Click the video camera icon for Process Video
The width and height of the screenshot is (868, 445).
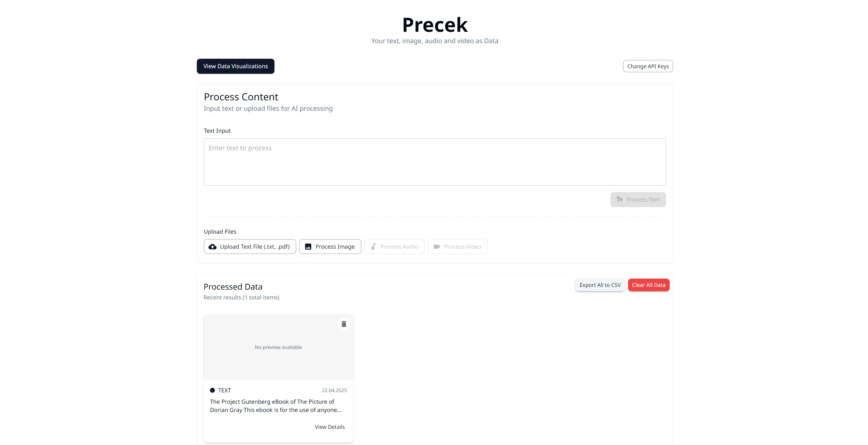[x=437, y=247]
